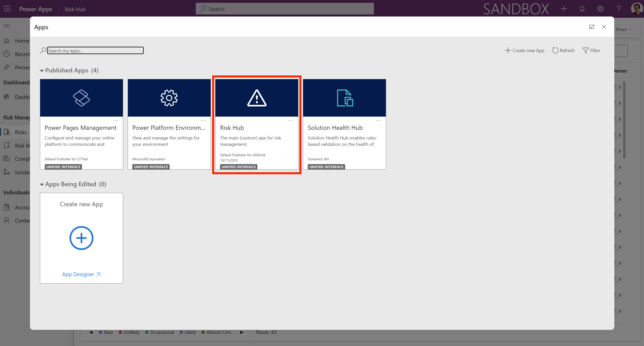Click the notifications bell icon
Viewport: 644px width, 346px height.
[x=582, y=9]
